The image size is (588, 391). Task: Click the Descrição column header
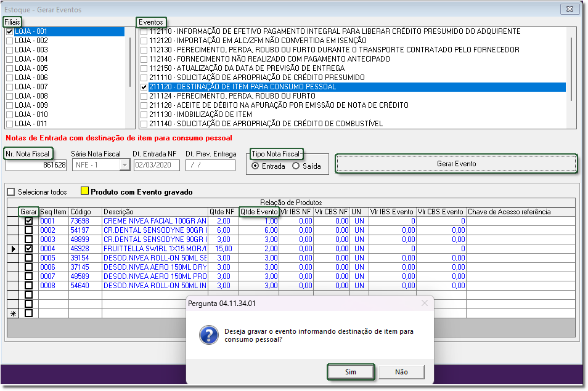tap(155, 212)
